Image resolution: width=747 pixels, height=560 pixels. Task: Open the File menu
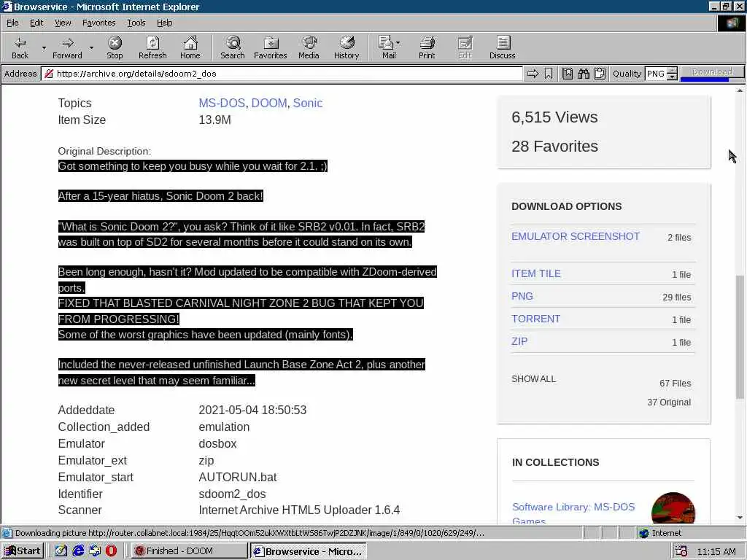(x=12, y=23)
